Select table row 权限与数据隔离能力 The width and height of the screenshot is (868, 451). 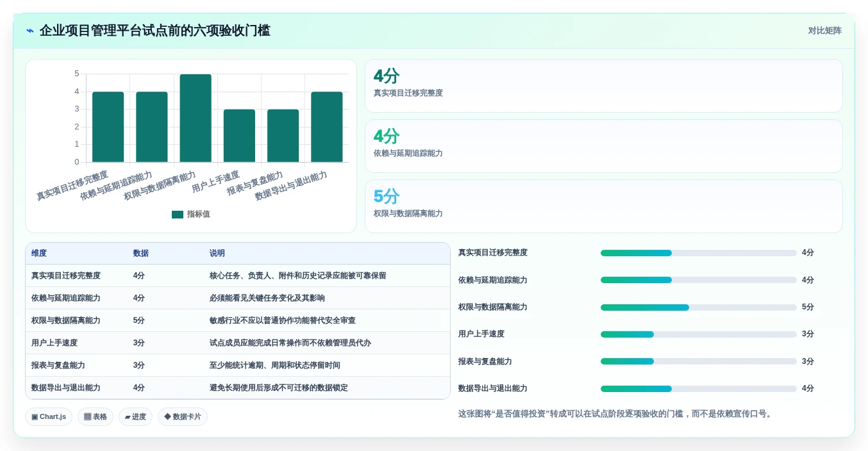coord(238,320)
